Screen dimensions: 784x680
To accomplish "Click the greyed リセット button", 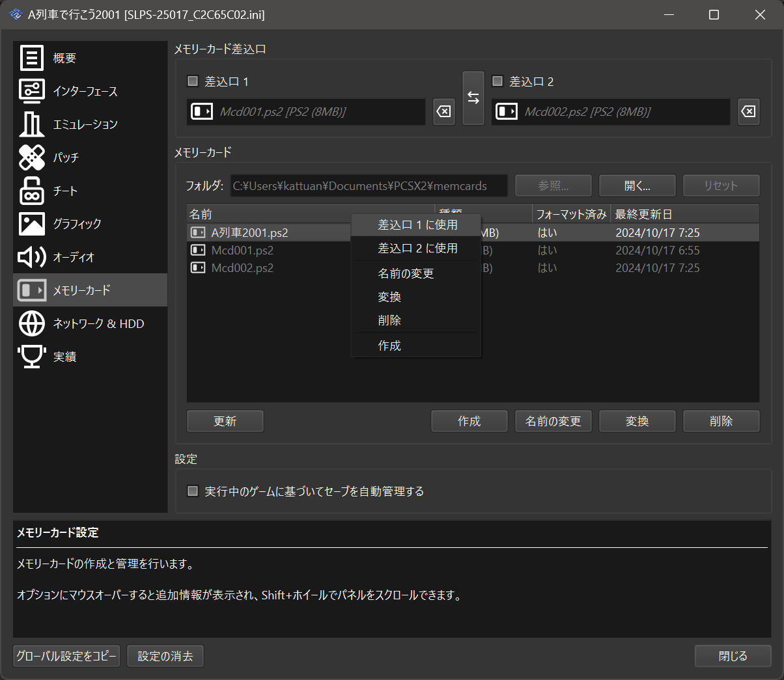I will point(721,185).
